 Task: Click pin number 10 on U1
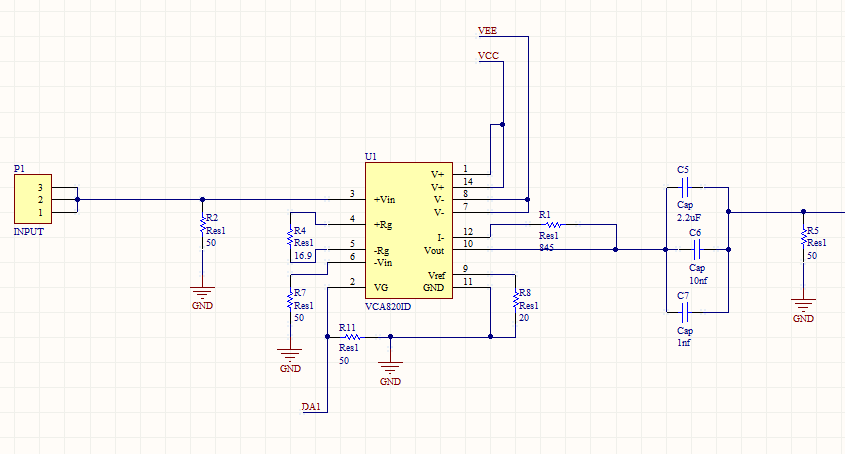click(467, 244)
